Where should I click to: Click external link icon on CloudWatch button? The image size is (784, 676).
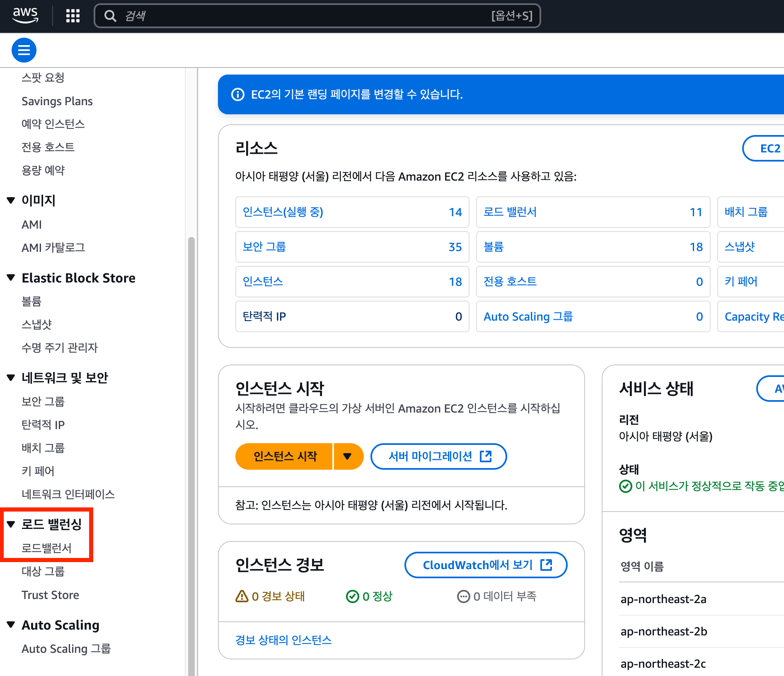click(547, 565)
